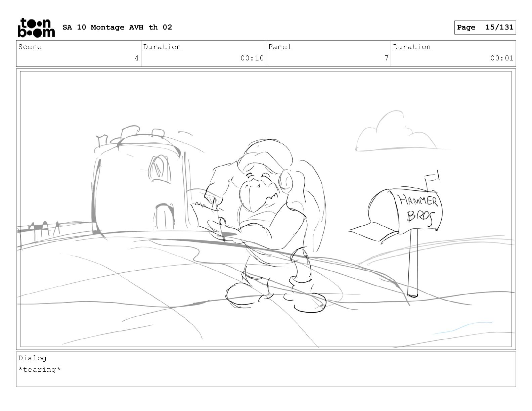Click the scene number '4'
This screenshot has width=532, height=411.
click(136, 58)
